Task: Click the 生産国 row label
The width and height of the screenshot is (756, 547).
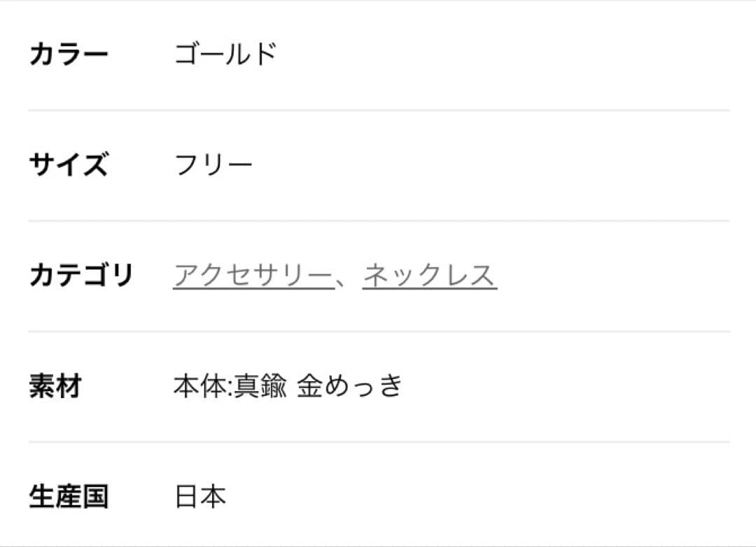Action: [69, 497]
